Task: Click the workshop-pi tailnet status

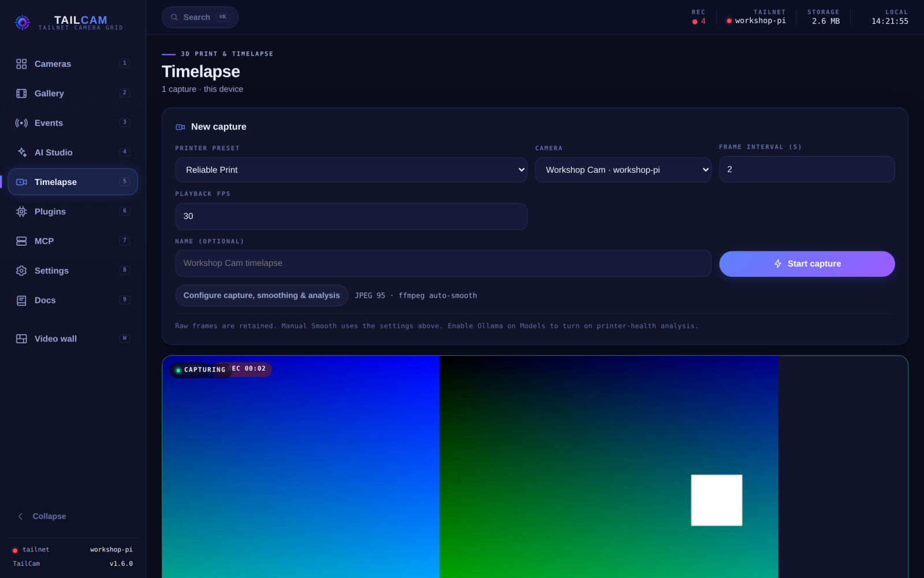Action: [756, 21]
